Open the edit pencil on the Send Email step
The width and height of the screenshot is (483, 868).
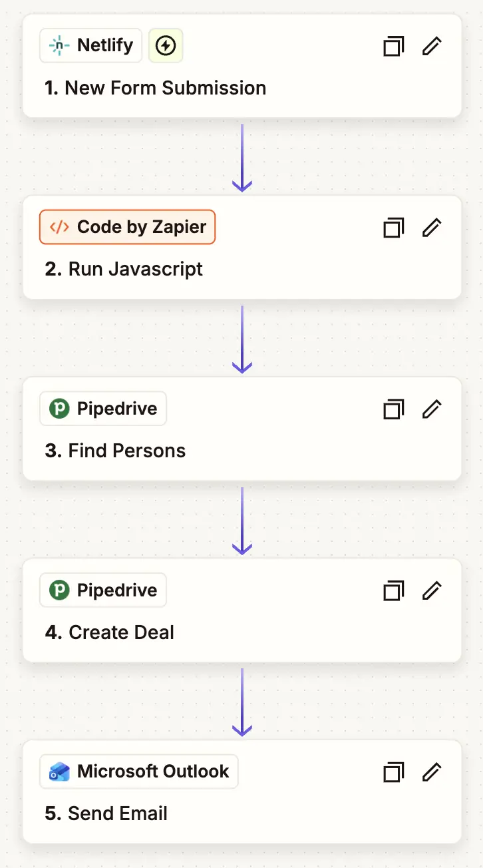[432, 771]
